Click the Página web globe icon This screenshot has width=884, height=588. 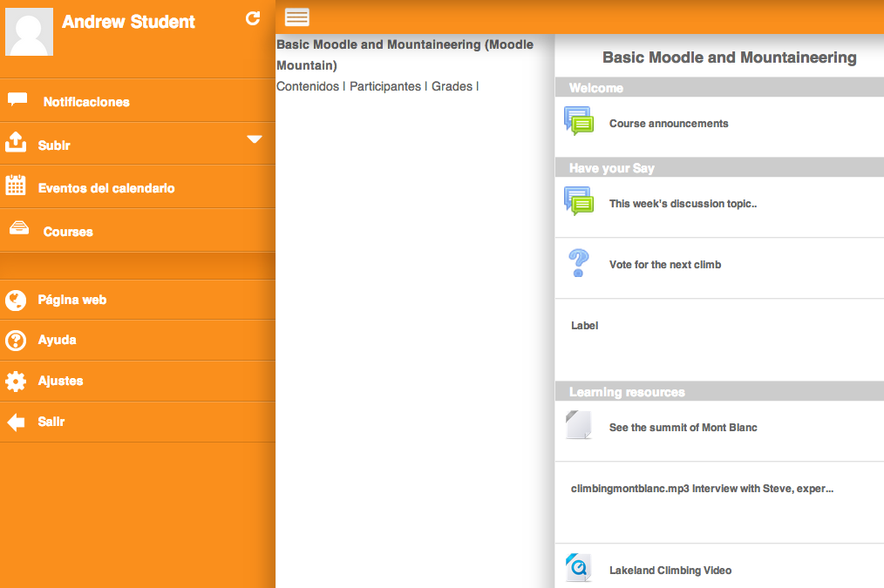pos(16,301)
